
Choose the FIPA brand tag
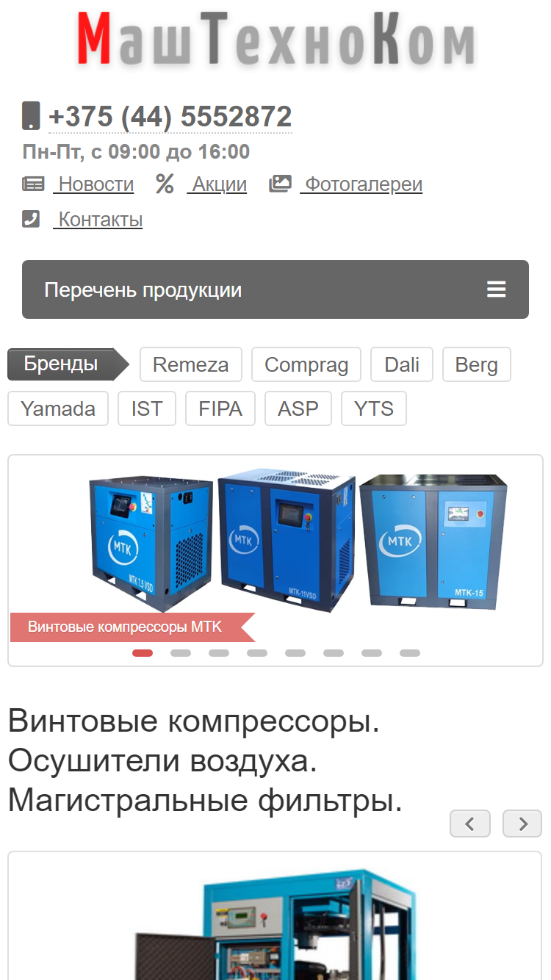[220, 408]
